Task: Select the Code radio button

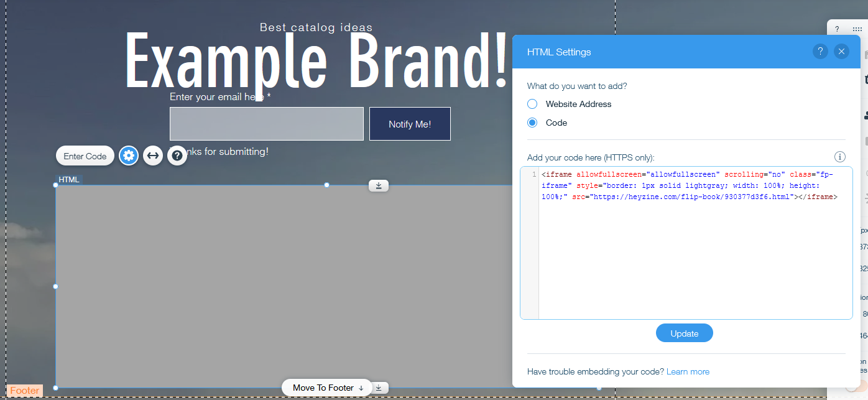Action: pos(532,123)
